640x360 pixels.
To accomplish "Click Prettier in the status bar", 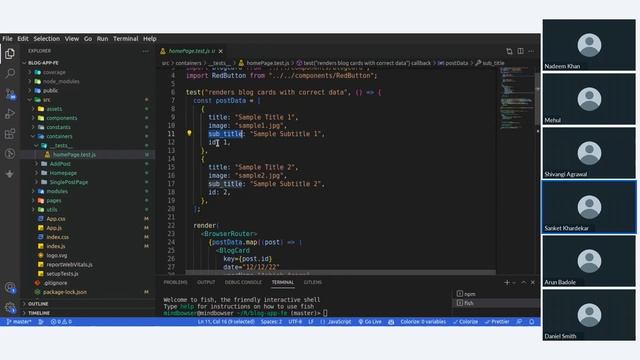I will (x=497, y=322).
